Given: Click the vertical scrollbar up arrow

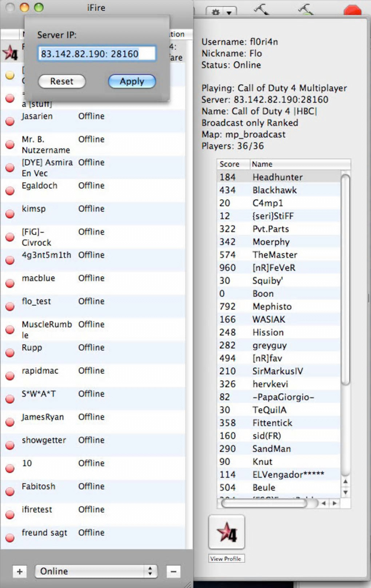Looking at the screenshot, I should point(346,481).
